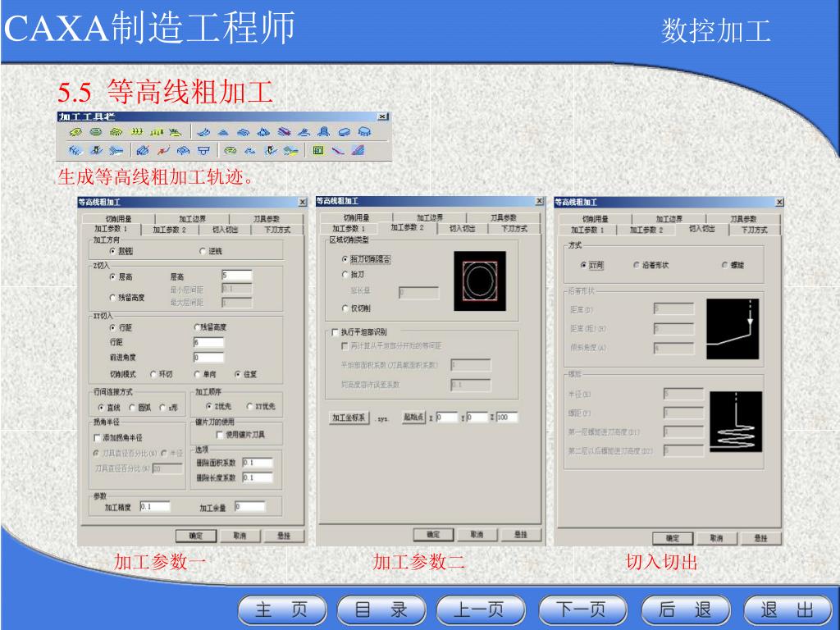Select 圆弧 row connection radio
Viewport: 840px width, 630px height.
click(132, 408)
